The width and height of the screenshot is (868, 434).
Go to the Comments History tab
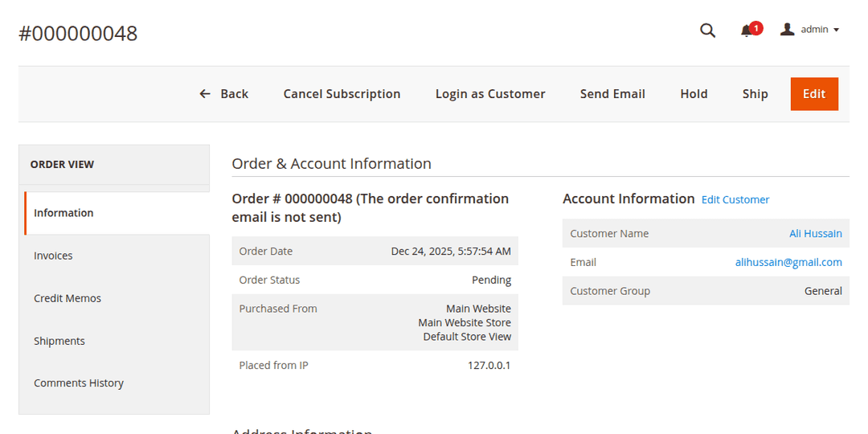(x=79, y=383)
